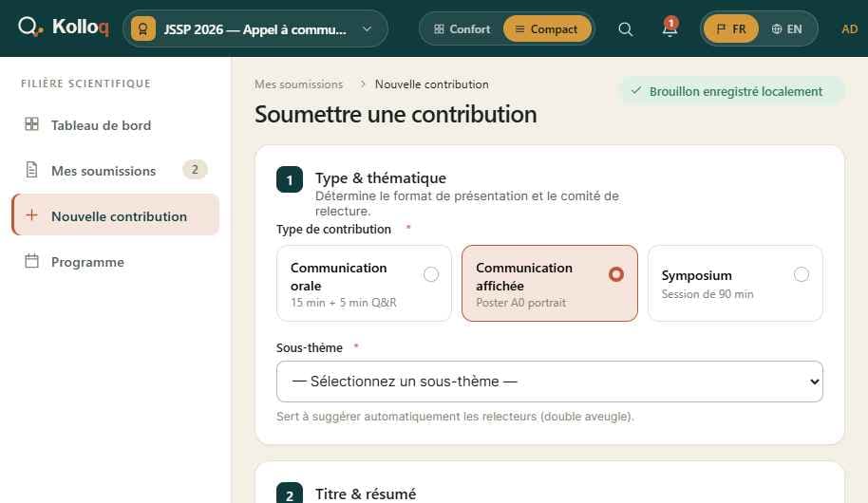Select Nouvelle contribution in sidebar
868x503 pixels.
pyautogui.click(x=115, y=214)
